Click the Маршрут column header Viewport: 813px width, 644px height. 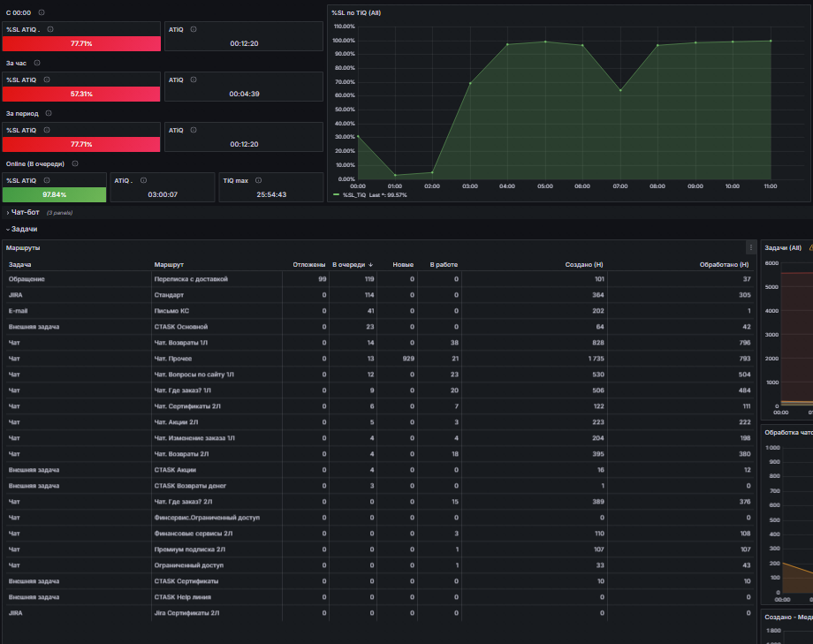(169, 264)
